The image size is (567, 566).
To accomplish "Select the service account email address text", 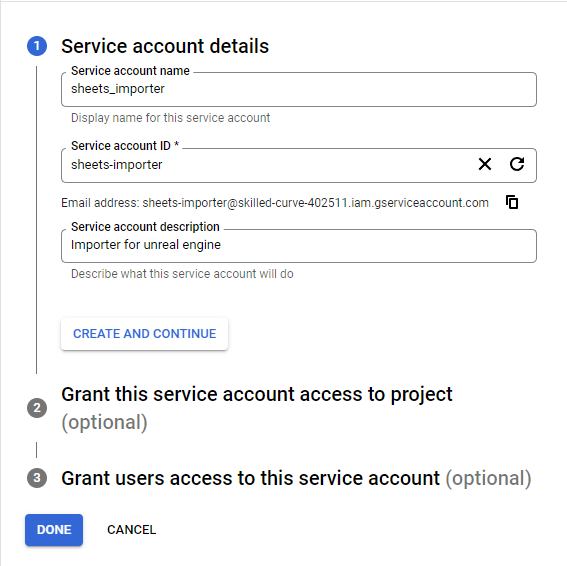I will pos(315,203).
